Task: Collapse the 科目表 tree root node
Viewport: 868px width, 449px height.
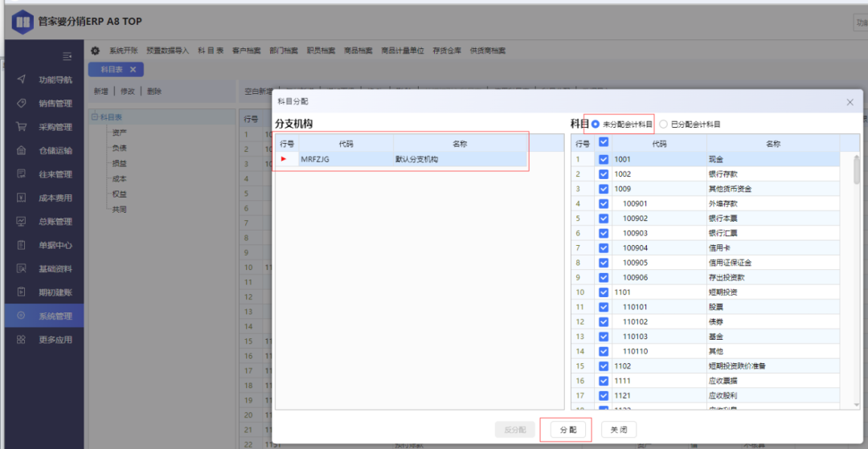Action: pyautogui.click(x=94, y=117)
